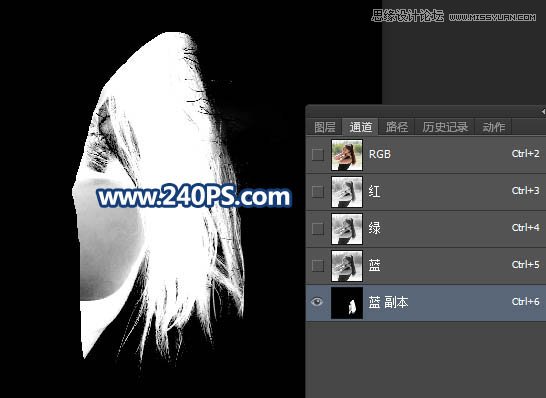Viewport: 546px width, 398px height.
Task: Select the channel named 绿
Action: click(374, 228)
